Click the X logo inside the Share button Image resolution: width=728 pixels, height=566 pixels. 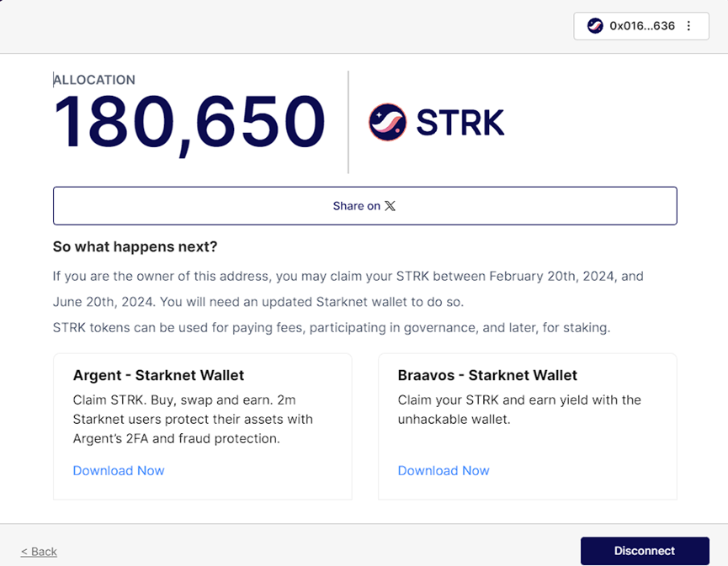click(x=389, y=205)
